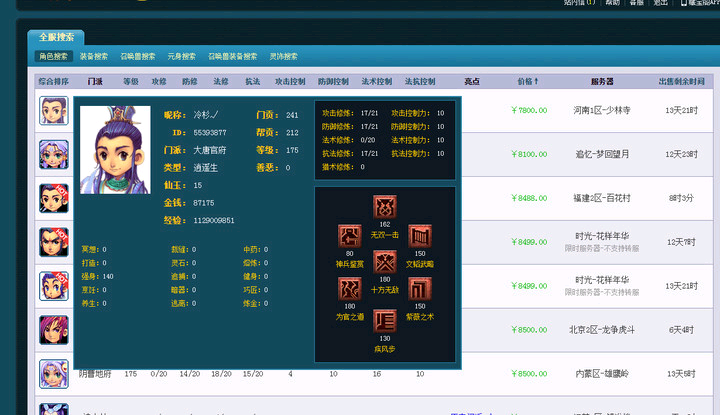Click the 疾风步 skill icon
This screenshot has height=415, width=720.
pyautogui.click(x=384, y=319)
